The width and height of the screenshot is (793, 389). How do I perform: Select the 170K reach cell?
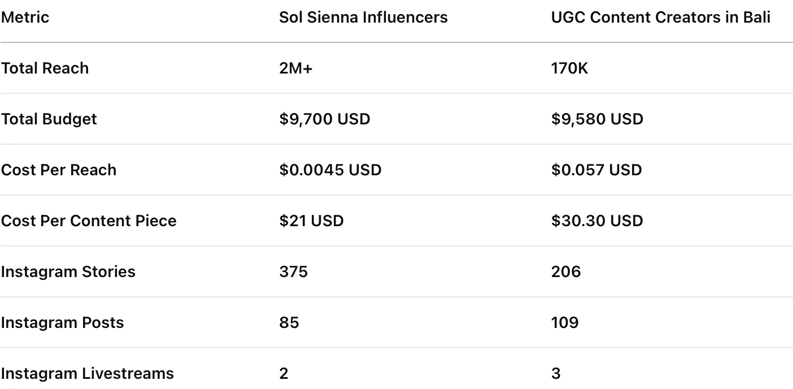pyautogui.click(x=569, y=68)
